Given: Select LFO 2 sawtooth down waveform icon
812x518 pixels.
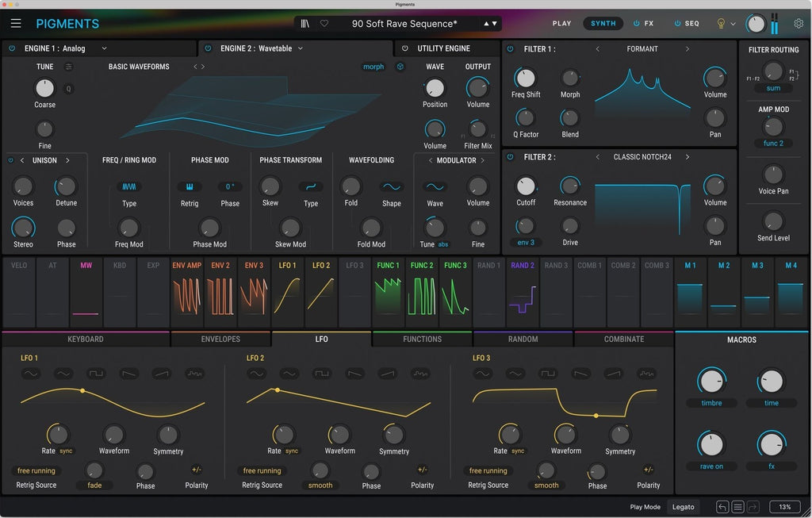Looking at the screenshot, I should pyautogui.click(x=354, y=374).
